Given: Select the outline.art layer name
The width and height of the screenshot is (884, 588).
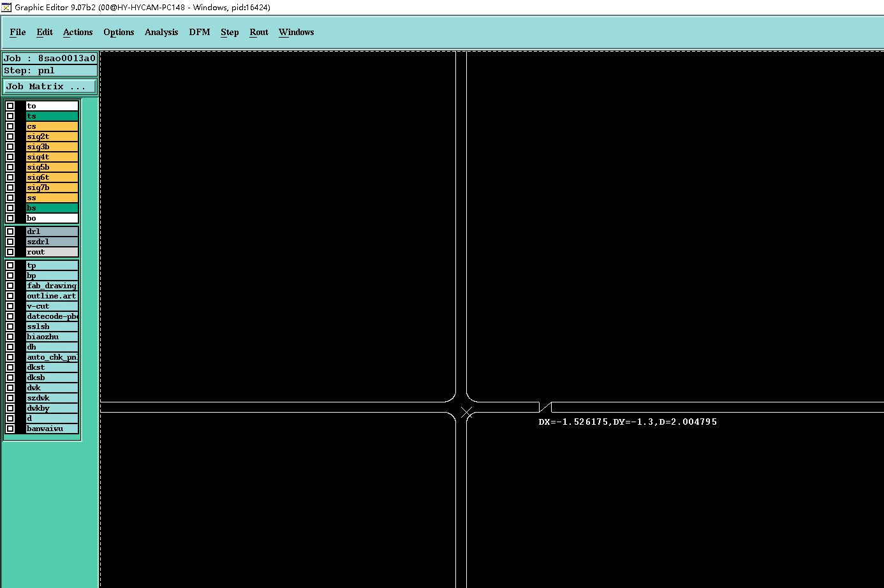Looking at the screenshot, I should [52, 296].
